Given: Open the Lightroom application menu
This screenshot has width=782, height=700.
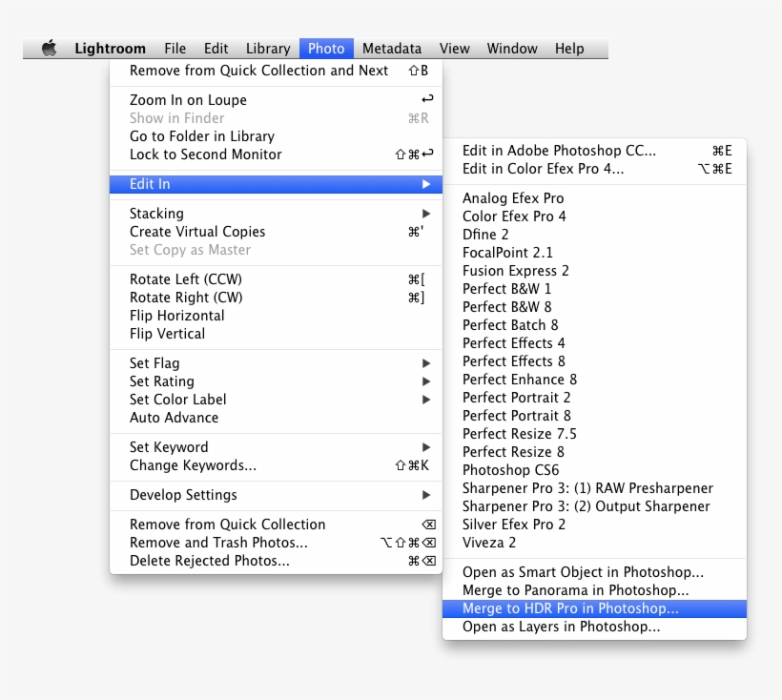Looking at the screenshot, I should click(x=111, y=49).
